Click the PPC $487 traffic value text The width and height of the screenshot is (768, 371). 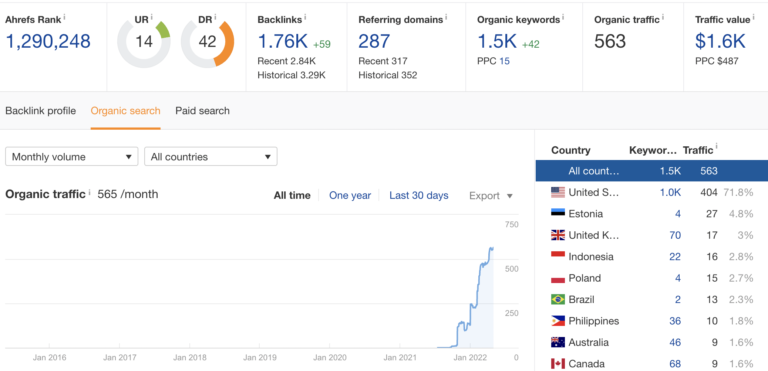tap(717, 61)
